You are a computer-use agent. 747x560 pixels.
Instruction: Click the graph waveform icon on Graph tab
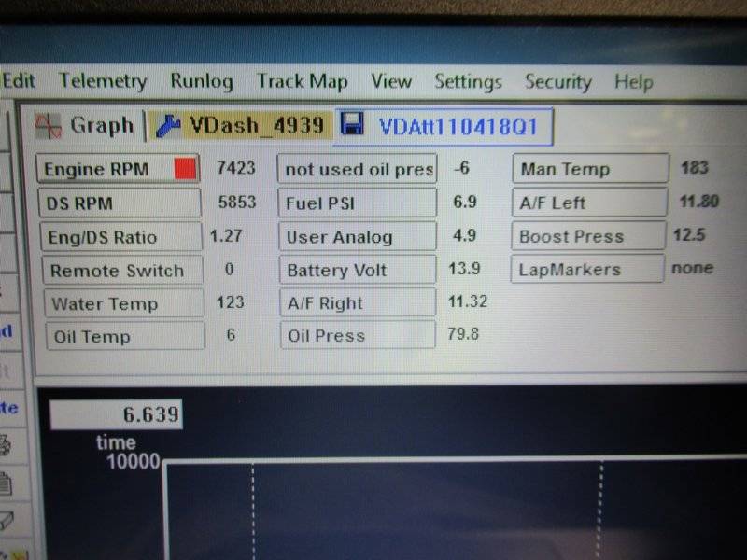pos(49,125)
